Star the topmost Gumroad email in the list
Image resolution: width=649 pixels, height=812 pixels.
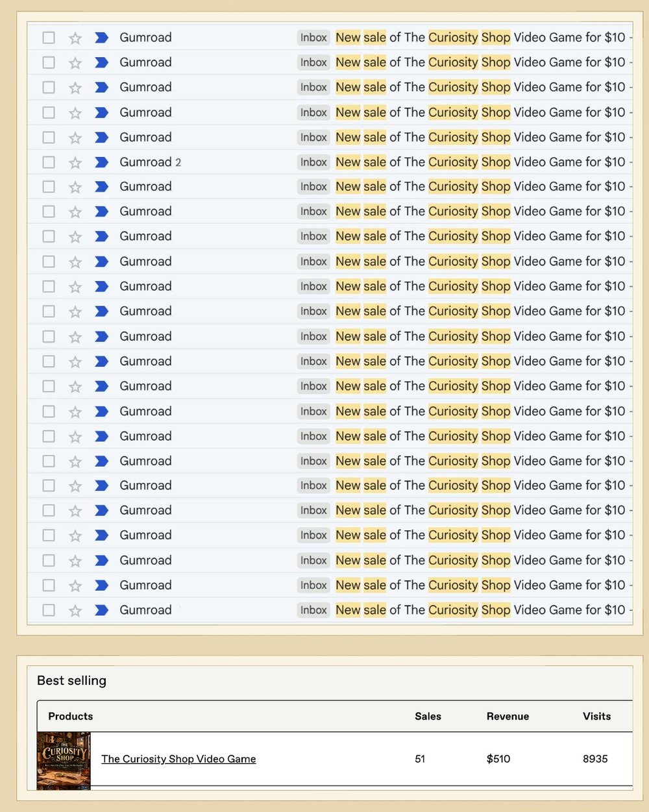(75, 38)
